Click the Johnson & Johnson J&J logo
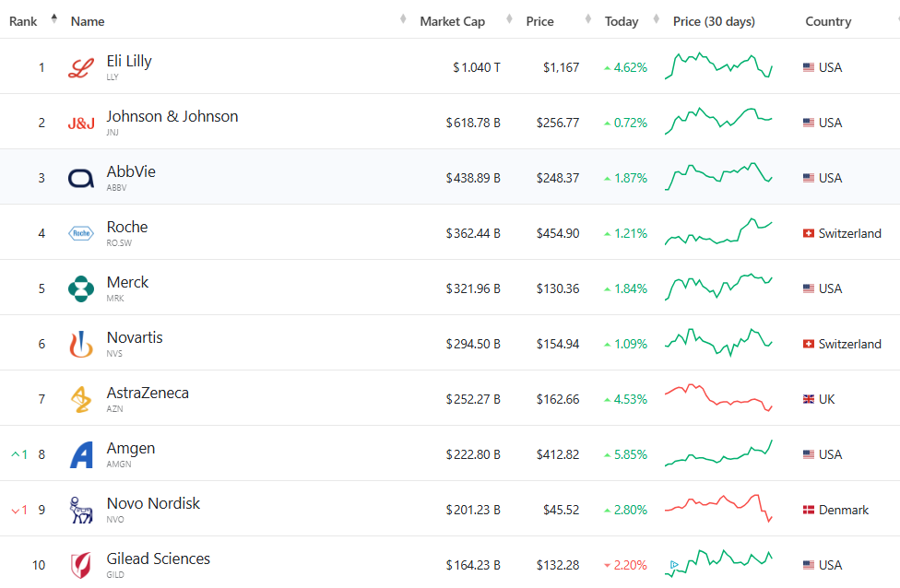Viewport: 900px width, 588px height. pos(81,123)
